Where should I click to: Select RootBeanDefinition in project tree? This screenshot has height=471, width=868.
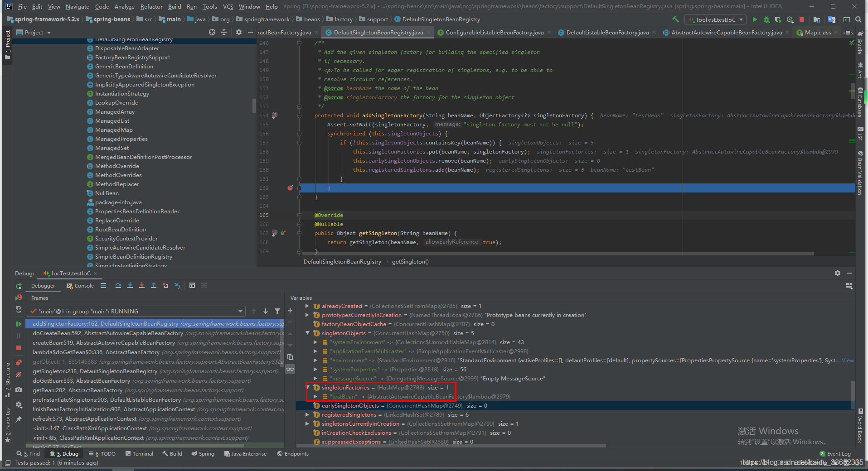coord(120,229)
